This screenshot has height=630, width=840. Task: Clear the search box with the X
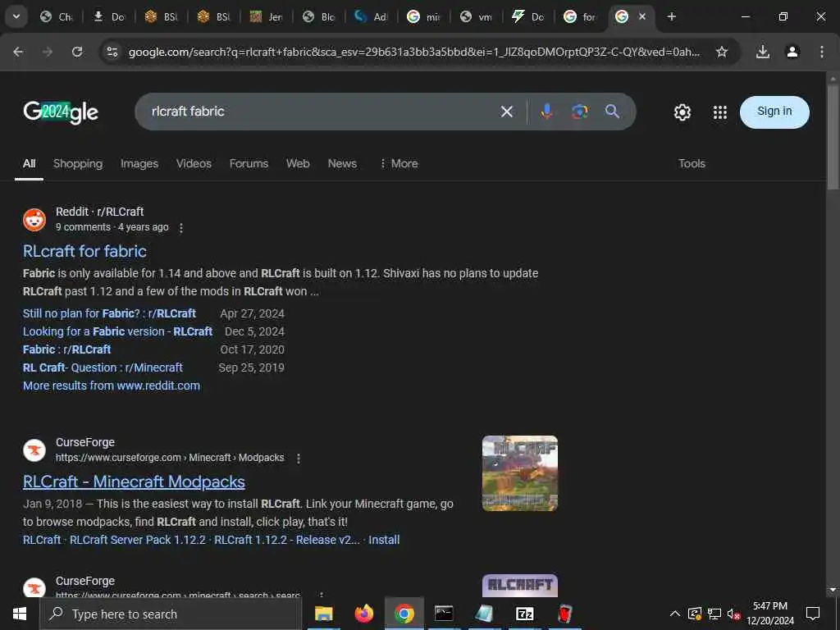pos(507,112)
